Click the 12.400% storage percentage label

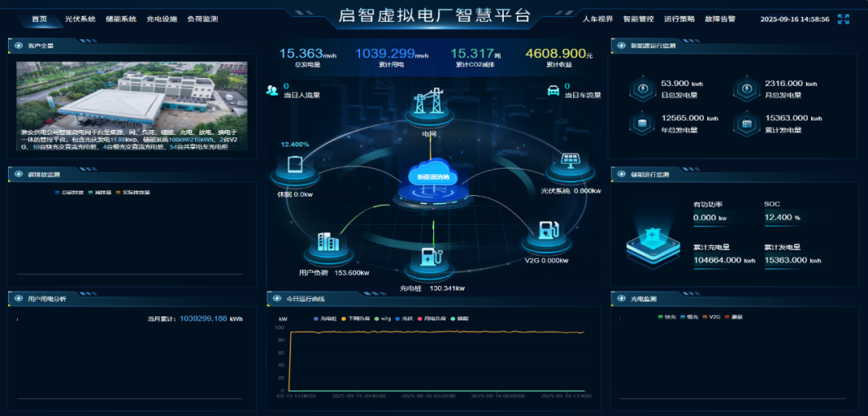[295, 145]
